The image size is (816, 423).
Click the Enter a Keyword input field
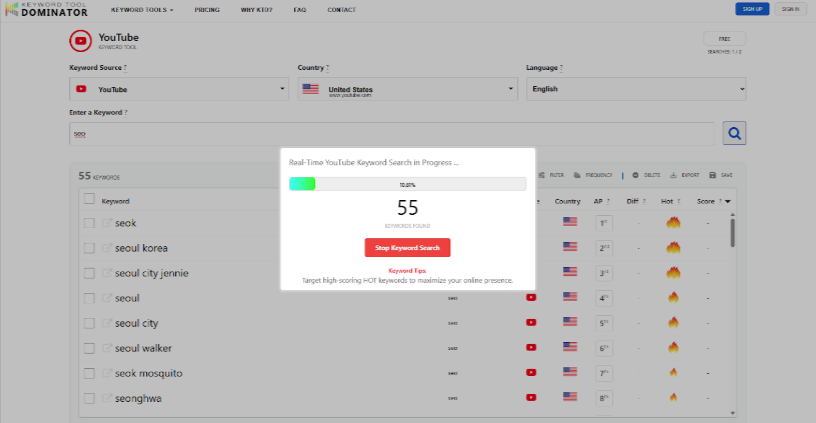pos(392,134)
